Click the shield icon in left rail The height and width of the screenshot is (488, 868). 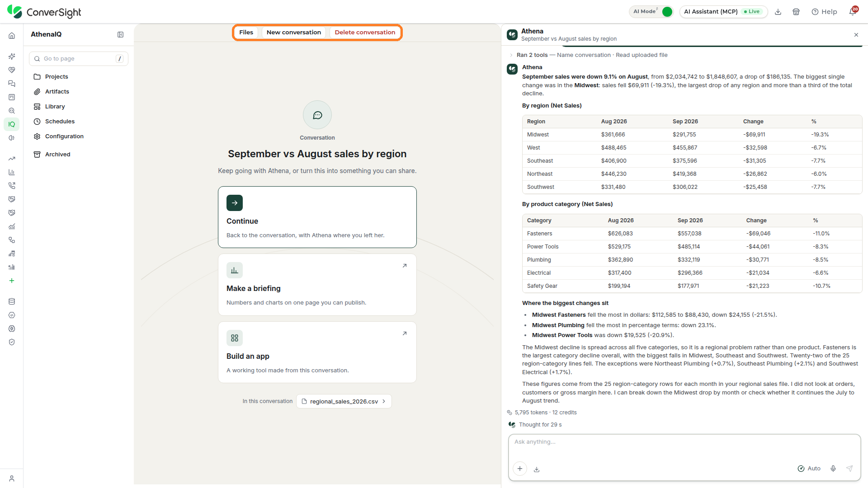pyautogui.click(x=12, y=342)
